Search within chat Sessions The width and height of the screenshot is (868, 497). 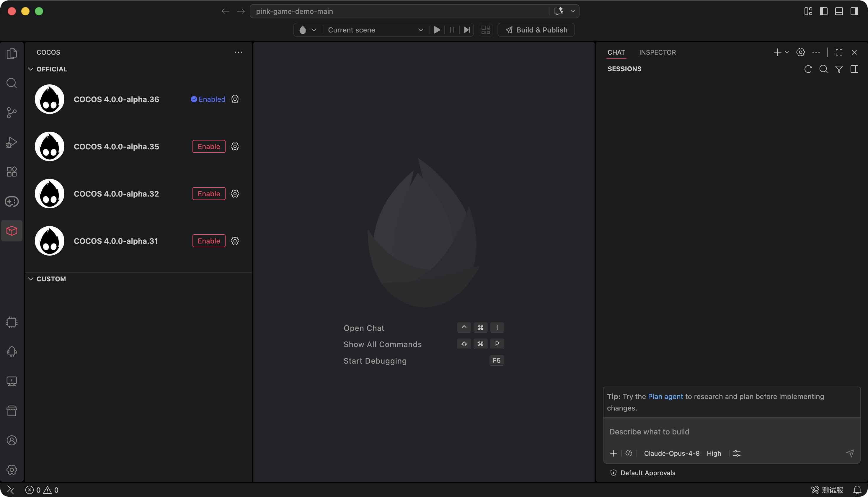pos(823,69)
